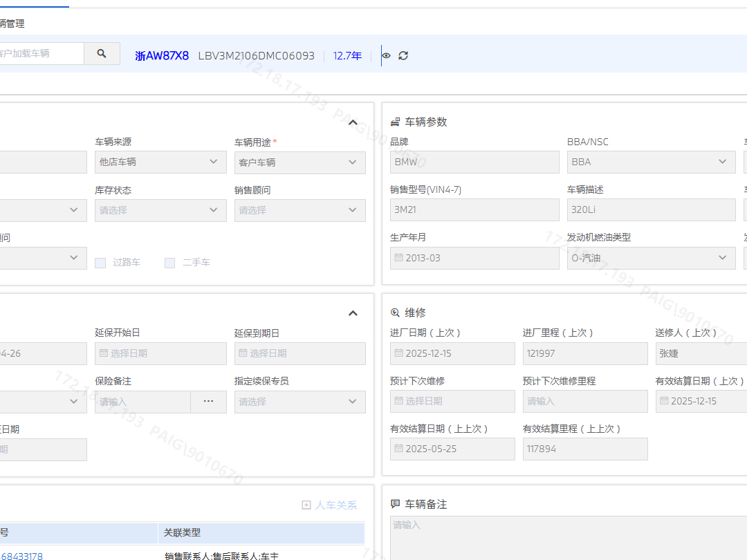Click the refresh vehicle icon
The height and width of the screenshot is (560, 747).
403,55
